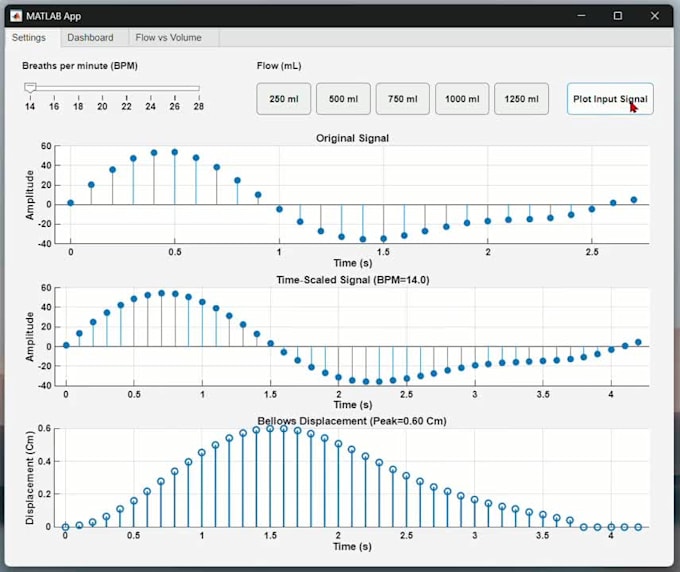Click the Time-Scaled Signal (BPM=14.0) title
The image size is (680, 572).
(353, 280)
